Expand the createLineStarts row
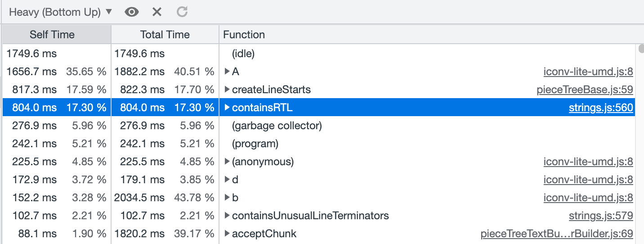The image size is (644, 244). point(228,90)
